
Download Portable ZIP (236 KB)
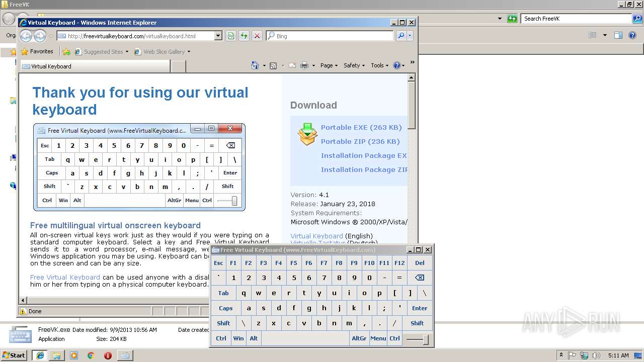pyautogui.click(x=360, y=141)
